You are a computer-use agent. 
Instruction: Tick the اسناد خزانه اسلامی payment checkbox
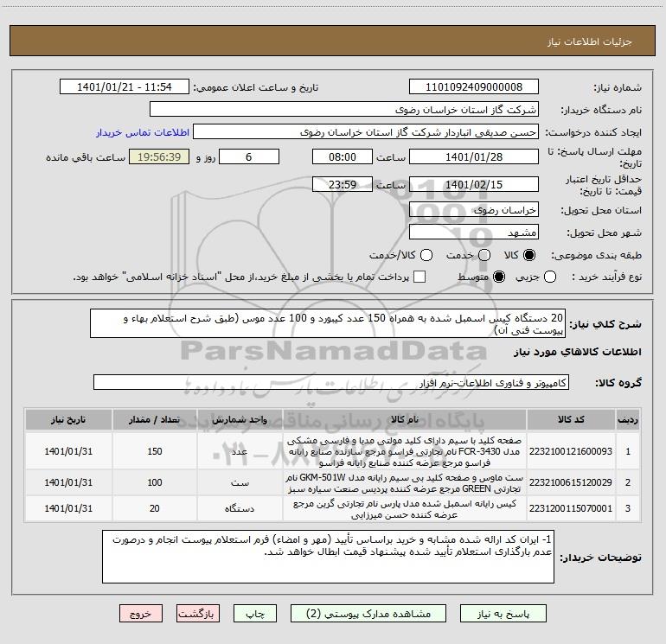[x=419, y=277]
